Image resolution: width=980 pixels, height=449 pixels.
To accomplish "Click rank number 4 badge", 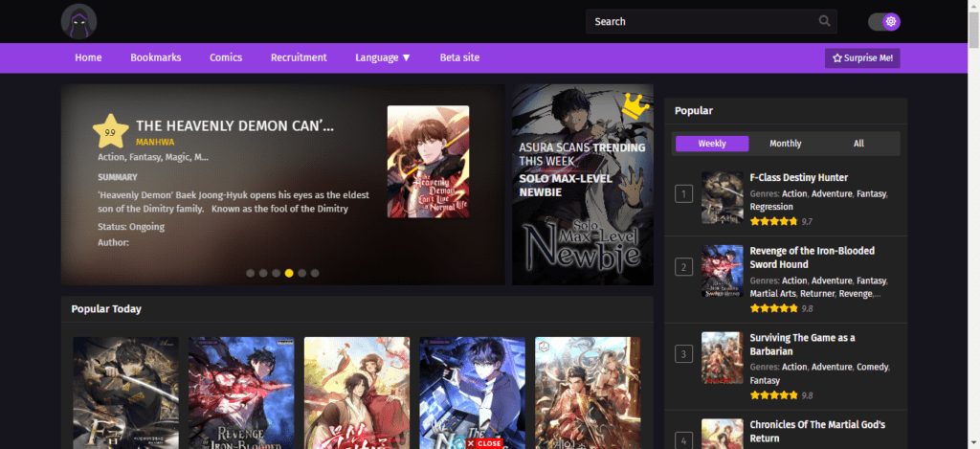I will (683, 439).
